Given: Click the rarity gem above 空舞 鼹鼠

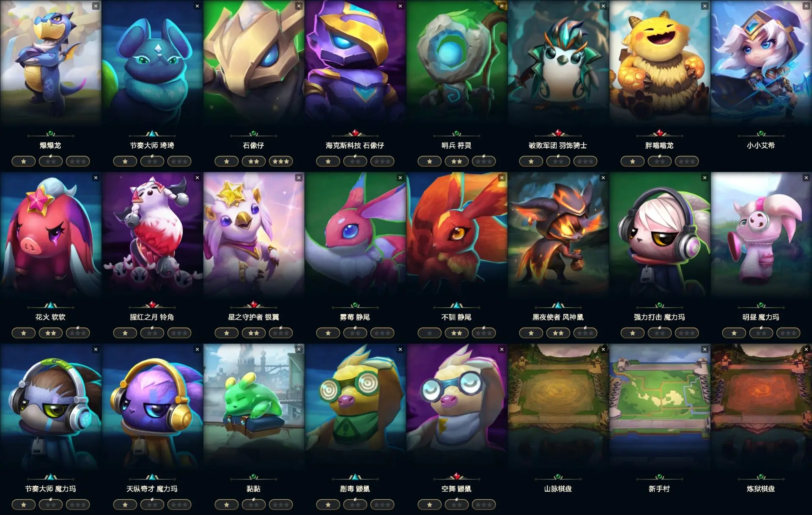Looking at the screenshot, I should [x=457, y=477].
